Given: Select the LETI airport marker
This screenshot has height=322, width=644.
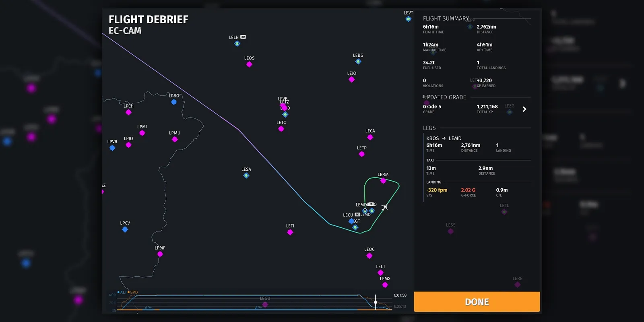Looking at the screenshot, I should [x=290, y=232].
